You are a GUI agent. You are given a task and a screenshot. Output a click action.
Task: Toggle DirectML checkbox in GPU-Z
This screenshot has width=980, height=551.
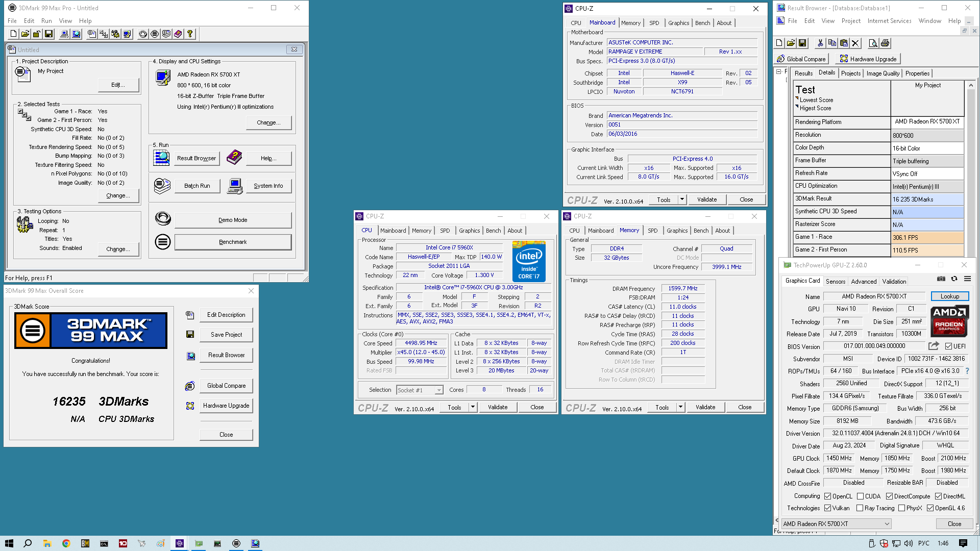(x=938, y=496)
